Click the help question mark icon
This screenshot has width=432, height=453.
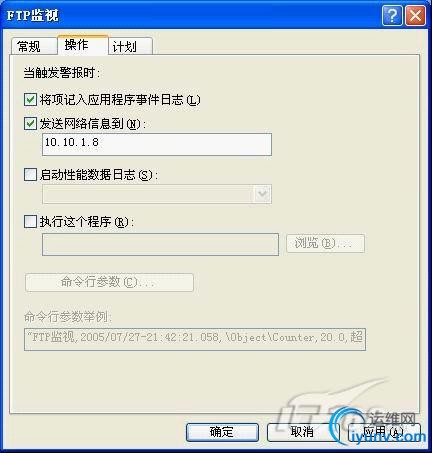tap(392, 15)
